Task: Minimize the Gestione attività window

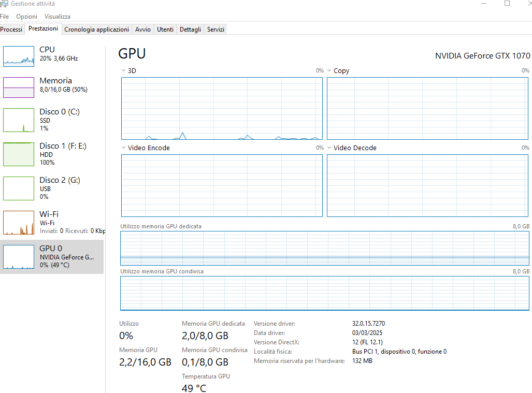Action: [484, 4]
